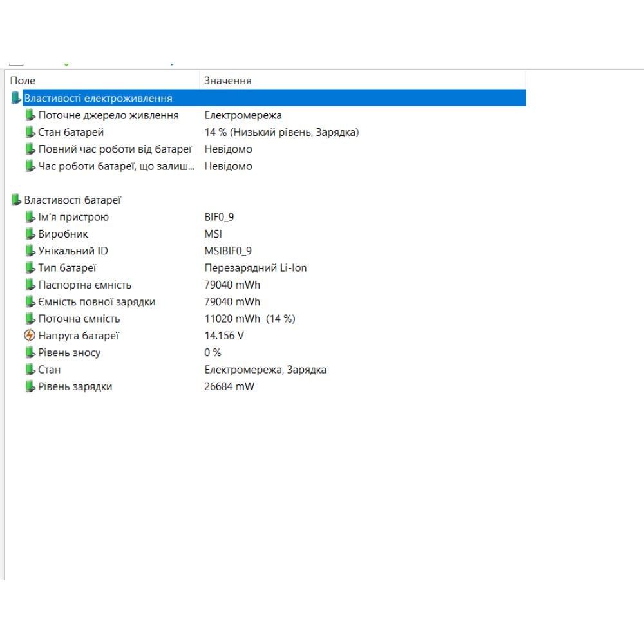644x644 pixels.
Task: Click the battery icon beside Властивості батареї
Action: (16, 200)
